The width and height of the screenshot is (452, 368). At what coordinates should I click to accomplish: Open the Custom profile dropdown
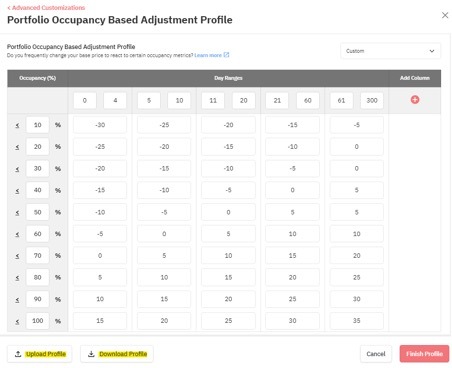tap(390, 51)
